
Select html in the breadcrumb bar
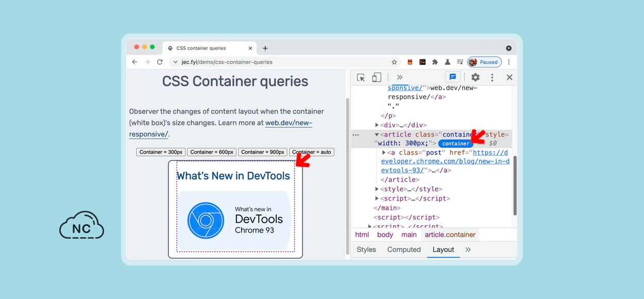(362, 235)
